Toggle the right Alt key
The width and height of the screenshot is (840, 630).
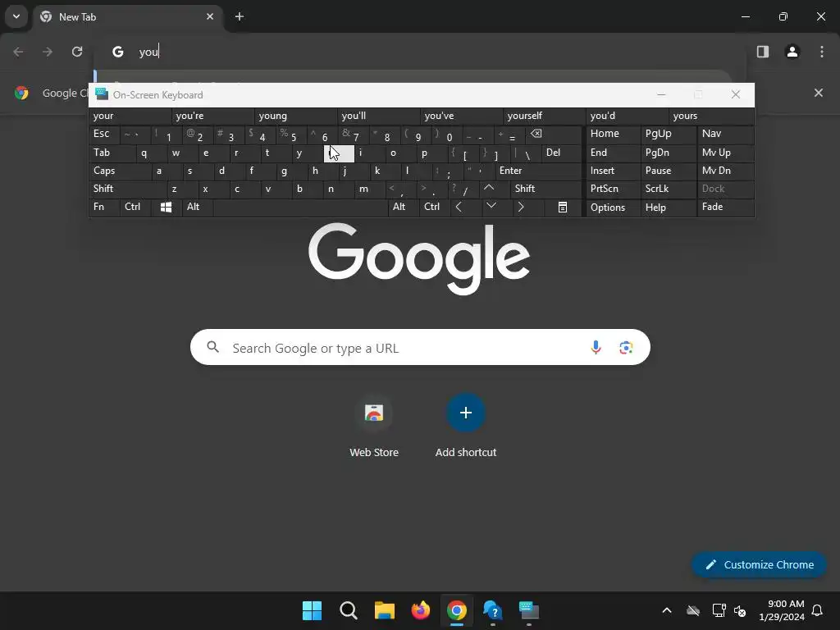pos(404,207)
